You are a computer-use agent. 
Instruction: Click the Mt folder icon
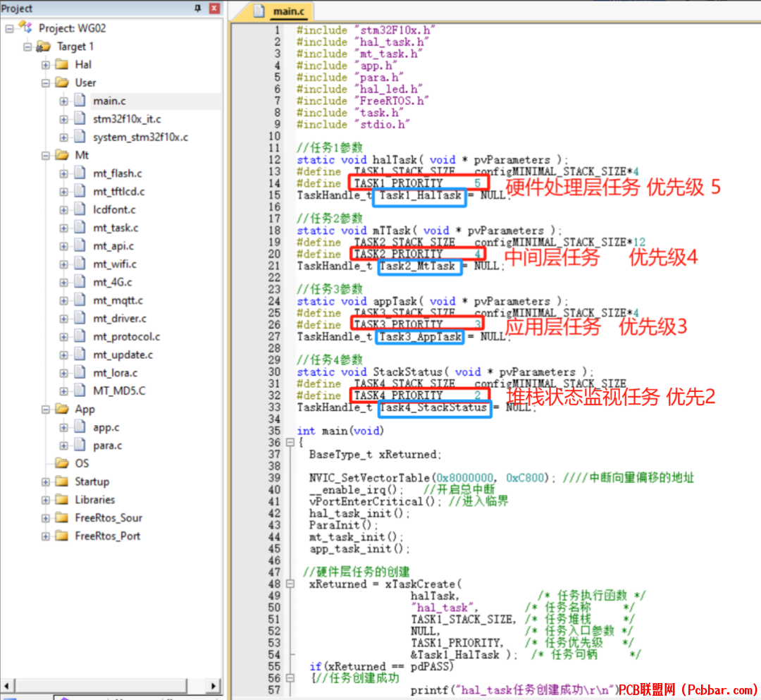61,155
